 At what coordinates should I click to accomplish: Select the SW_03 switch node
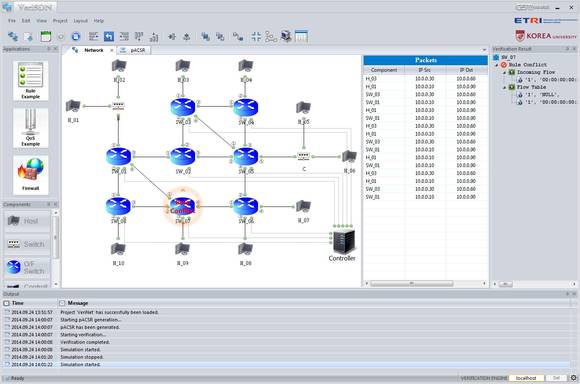183,107
